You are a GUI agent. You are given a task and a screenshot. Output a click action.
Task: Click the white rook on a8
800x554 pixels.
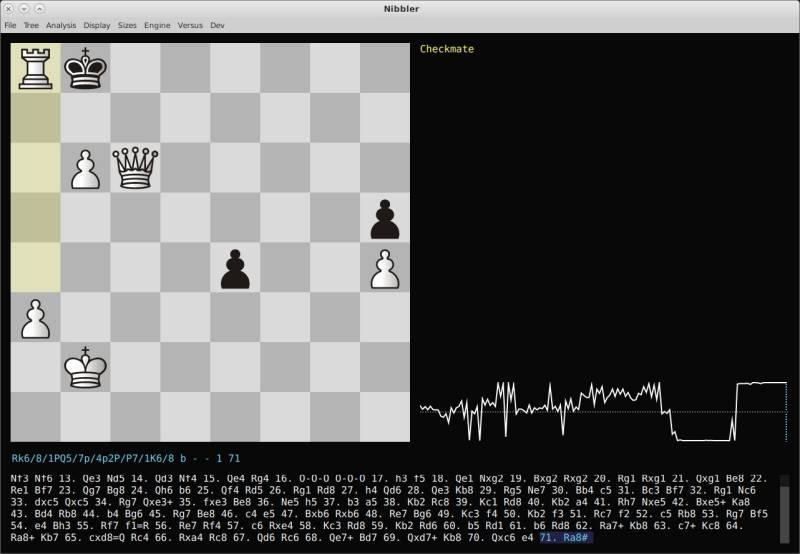pos(35,68)
